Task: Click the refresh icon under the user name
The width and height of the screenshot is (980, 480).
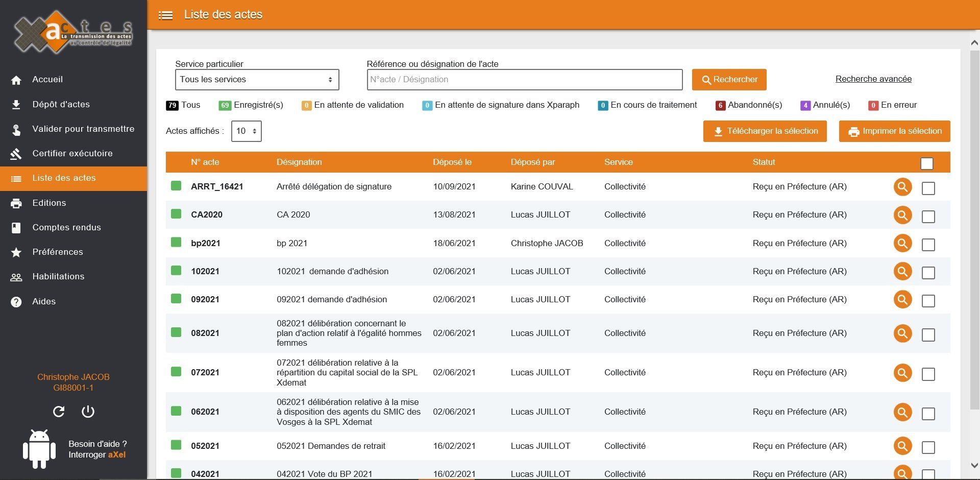Action: click(59, 412)
